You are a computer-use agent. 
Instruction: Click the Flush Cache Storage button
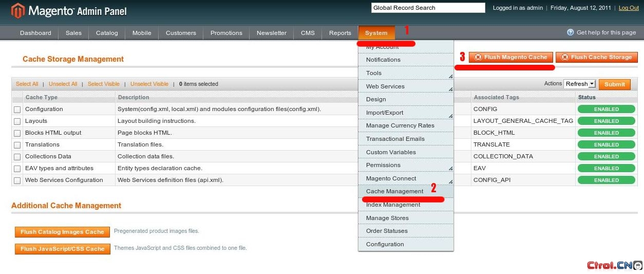[x=597, y=57]
